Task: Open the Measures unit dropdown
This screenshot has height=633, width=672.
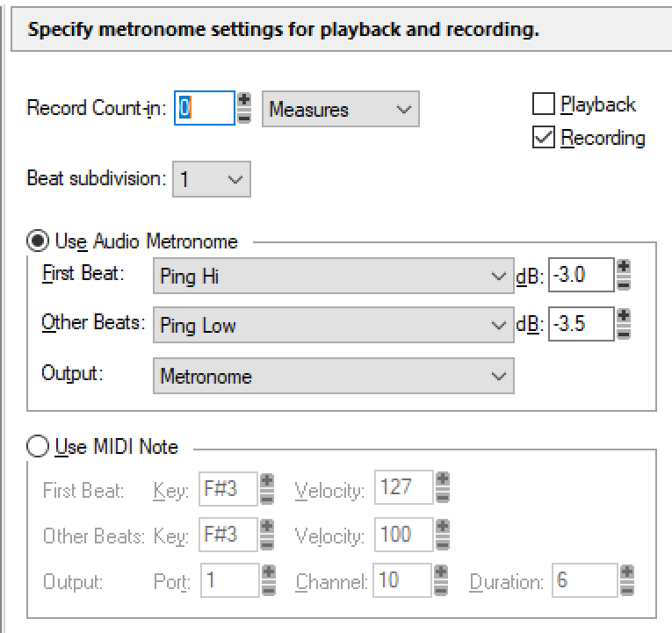Action: click(340, 109)
